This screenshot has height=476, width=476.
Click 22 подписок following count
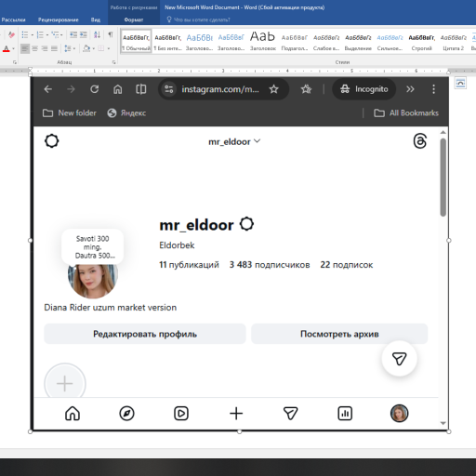click(x=347, y=265)
